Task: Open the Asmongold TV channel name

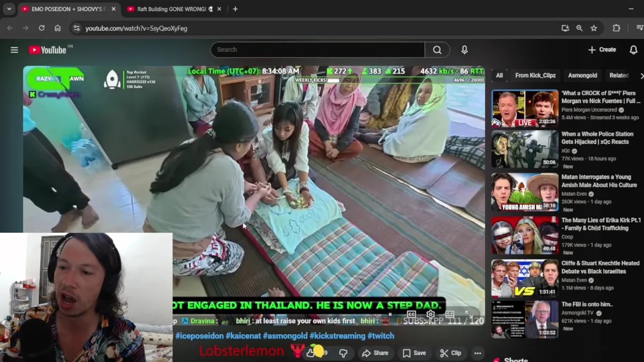Action: (x=577, y=313)
